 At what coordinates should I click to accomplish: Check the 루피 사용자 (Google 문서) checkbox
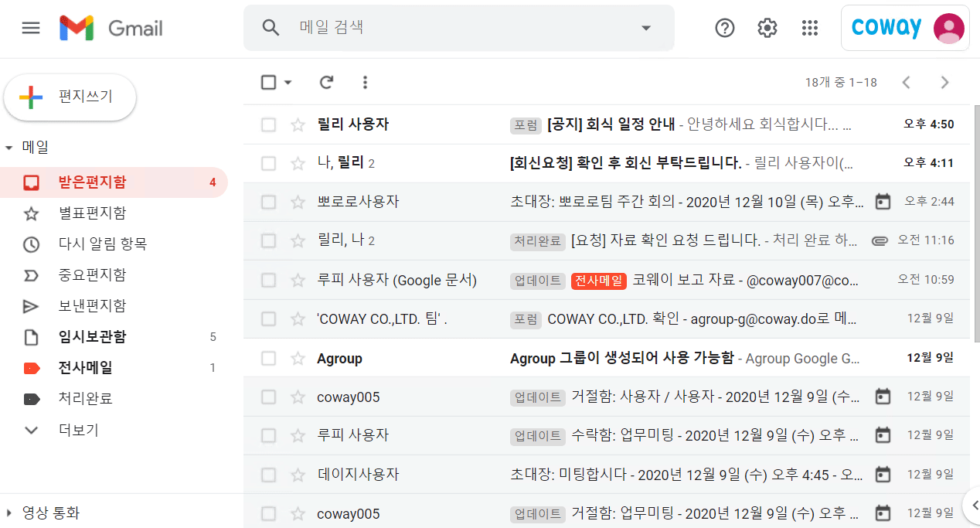[268, 280]
